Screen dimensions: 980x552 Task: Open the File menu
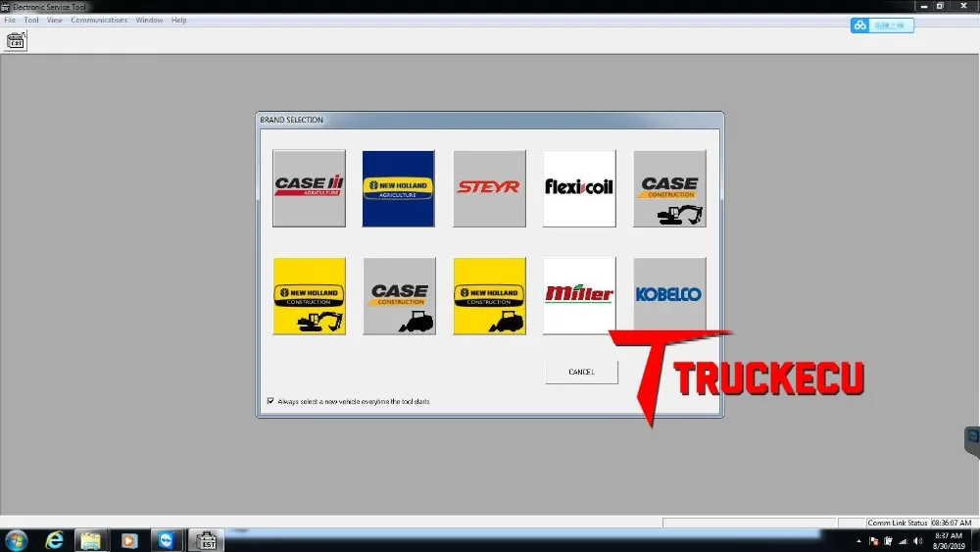click(10, 20)
